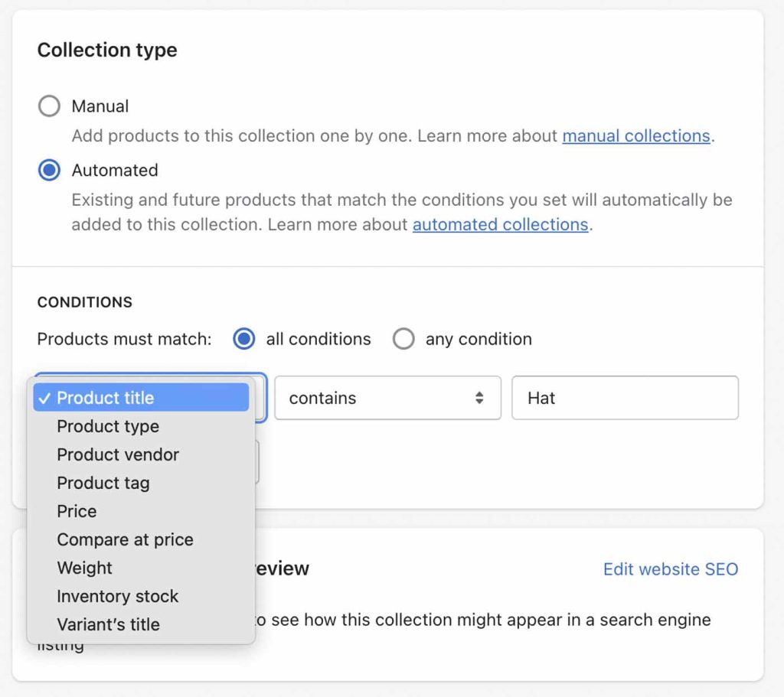Click the condition value field containing 'Hat'
784x697 pixels.
(625, 398)
